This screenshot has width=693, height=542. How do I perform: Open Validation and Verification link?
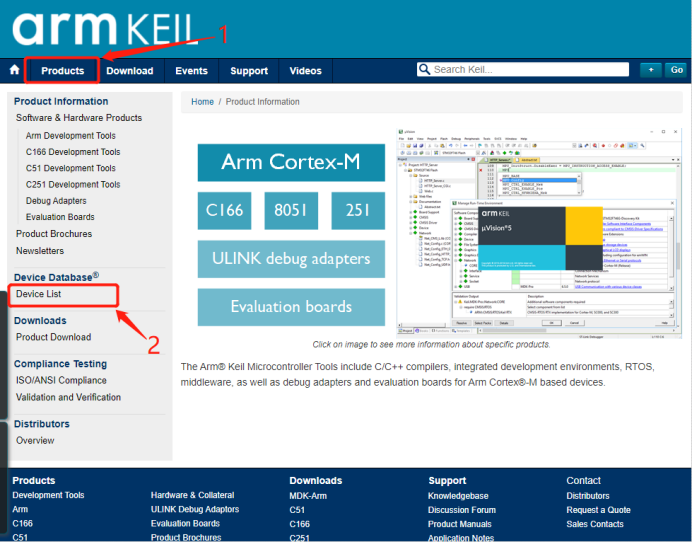tap(68, 397)
